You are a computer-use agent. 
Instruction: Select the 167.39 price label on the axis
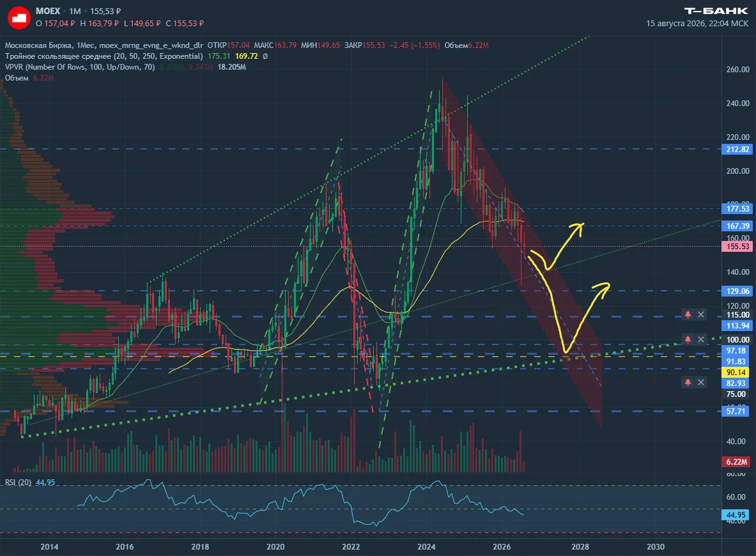click(737, 226)
